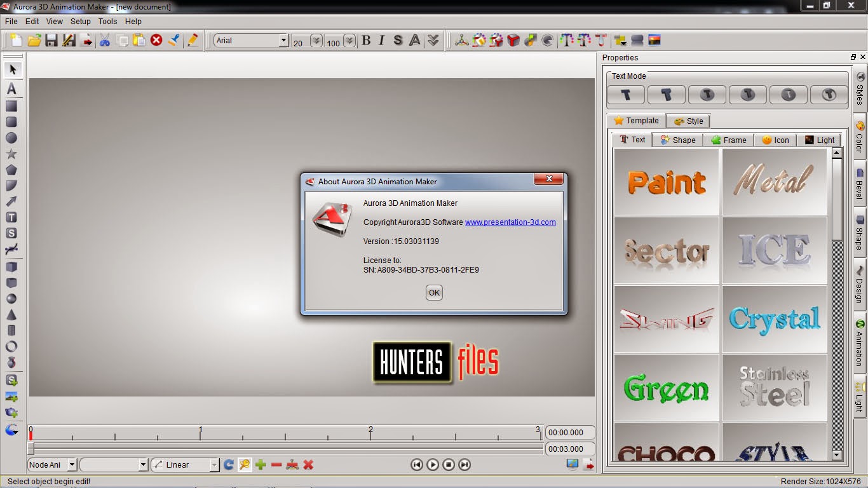Image resolution: width=868 pixels, height=488 pixels.
Task: Click the 00:03.000 duration field
Action: tap(570, 449)
